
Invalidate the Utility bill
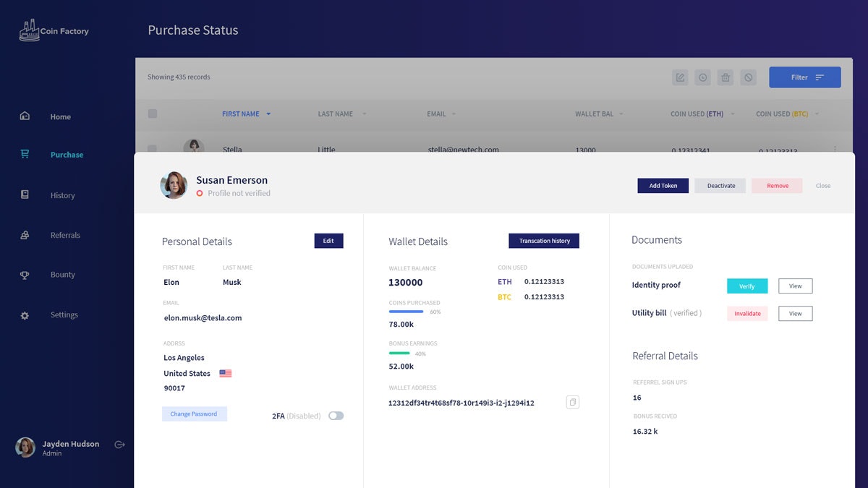747,314
